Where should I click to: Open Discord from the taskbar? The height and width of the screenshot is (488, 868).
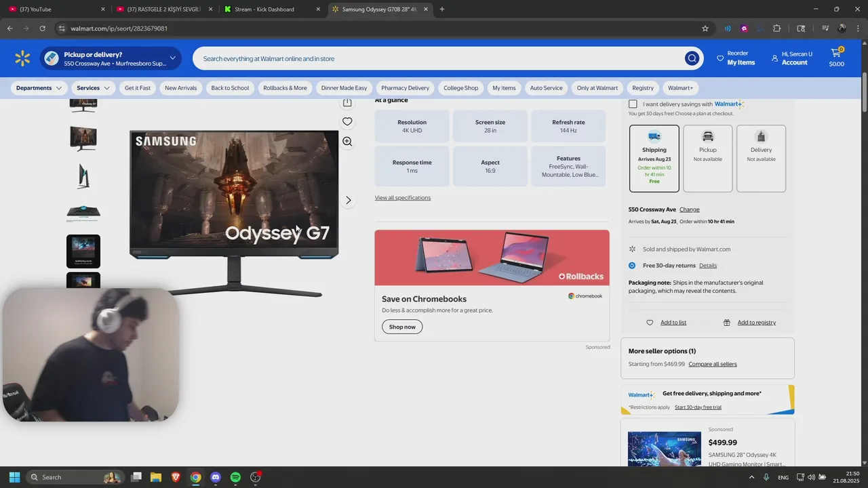(x=216, y=477)
